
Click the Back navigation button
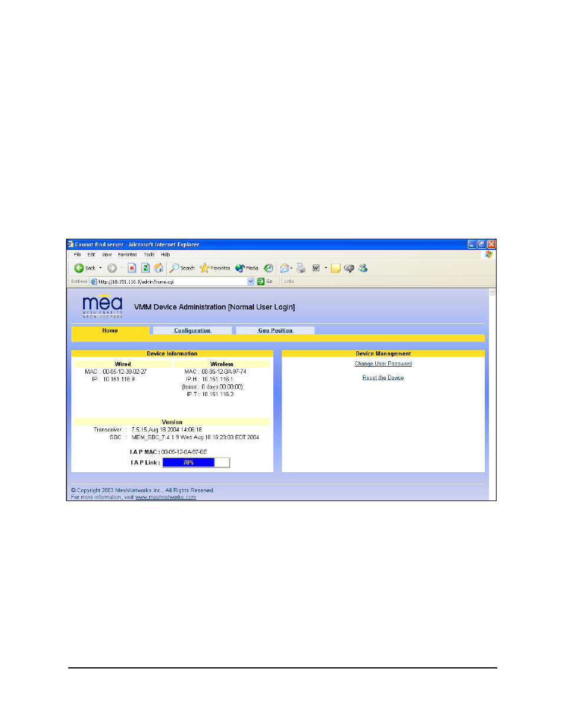[84, 268]
